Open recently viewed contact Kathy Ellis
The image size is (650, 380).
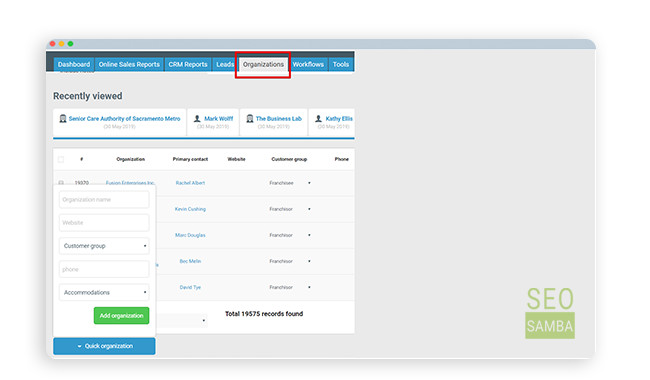coord(339,119)
